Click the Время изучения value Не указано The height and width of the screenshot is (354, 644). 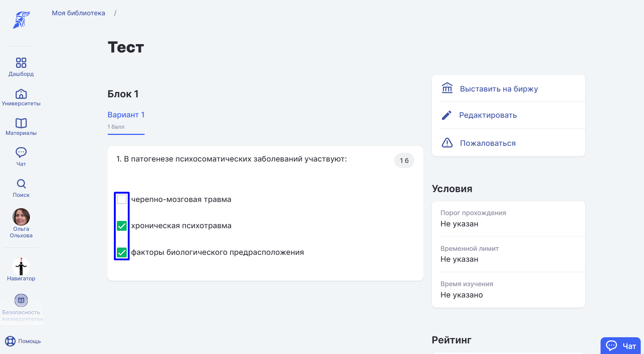click(x=461, y=295)
